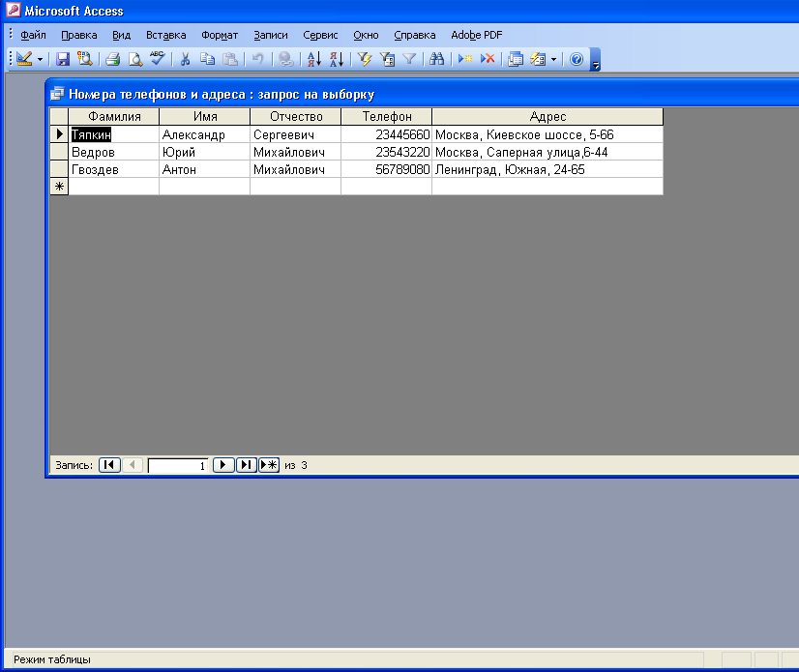Image resolution: width=799 pixels, height=672 pixels.
Task: Click the Undo arrow icon
Action: tap(258, 59)
